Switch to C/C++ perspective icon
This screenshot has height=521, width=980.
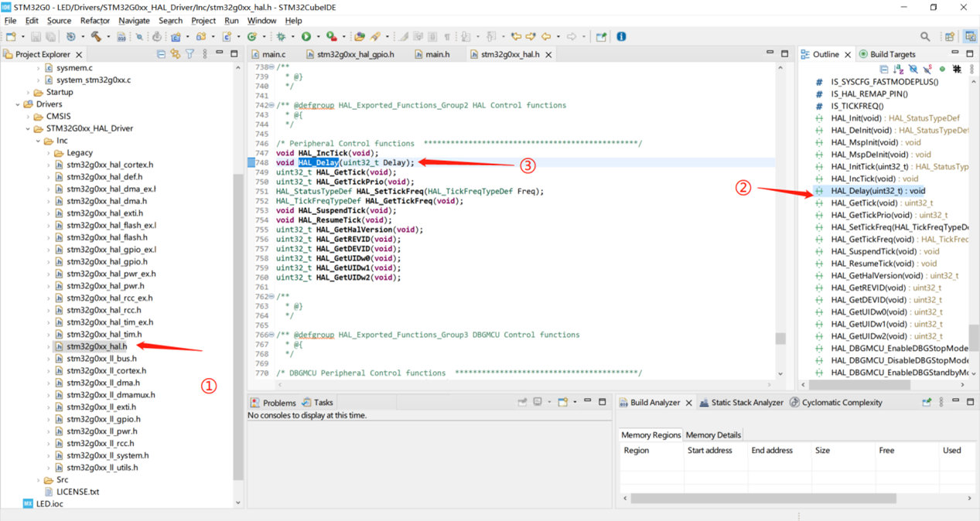coord(970,36)
